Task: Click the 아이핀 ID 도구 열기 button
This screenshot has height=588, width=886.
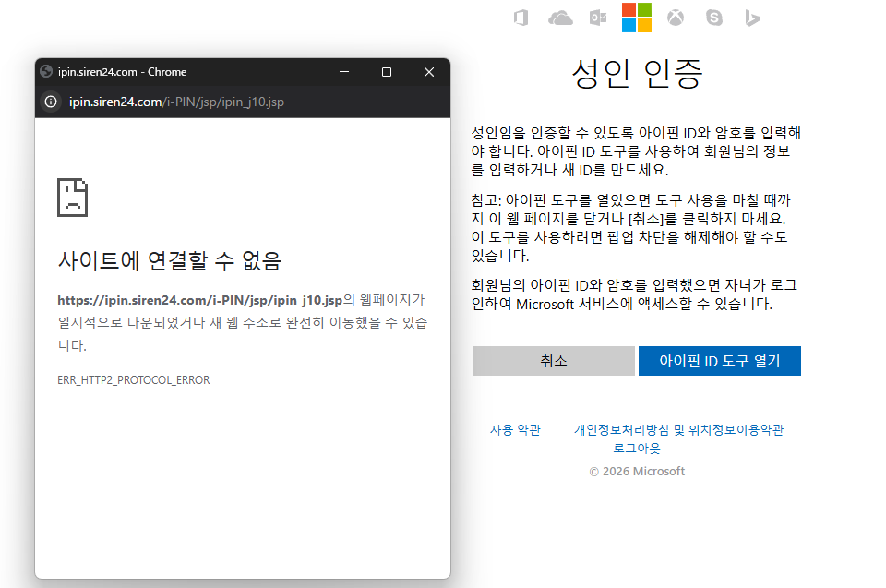Action: tap(719, 361)
